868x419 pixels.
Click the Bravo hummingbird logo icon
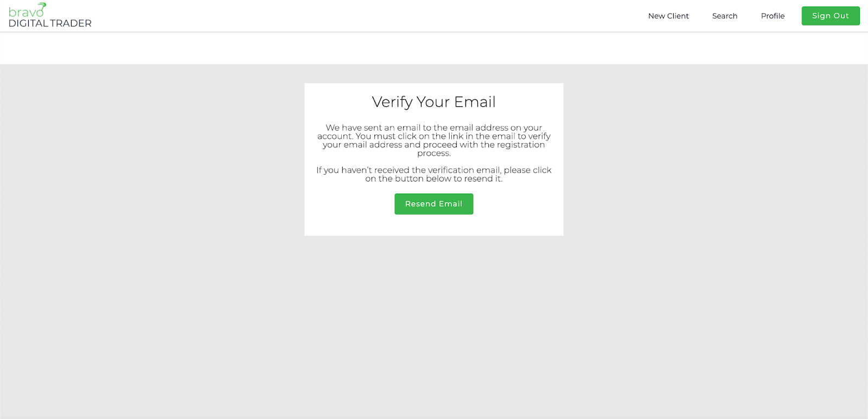[42, 7]
